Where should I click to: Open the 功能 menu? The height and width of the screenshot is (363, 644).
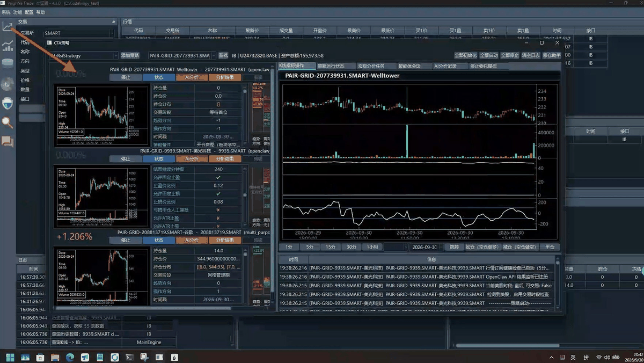tap(18, 12)
